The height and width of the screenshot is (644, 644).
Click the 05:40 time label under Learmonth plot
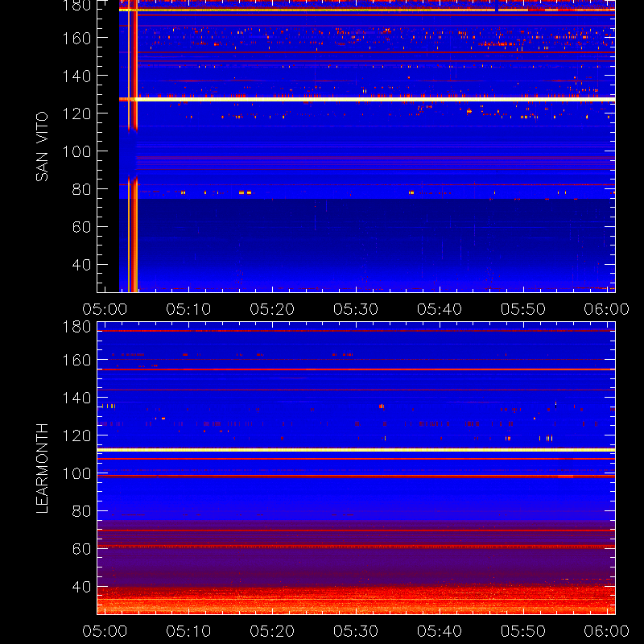pos(440,631)
